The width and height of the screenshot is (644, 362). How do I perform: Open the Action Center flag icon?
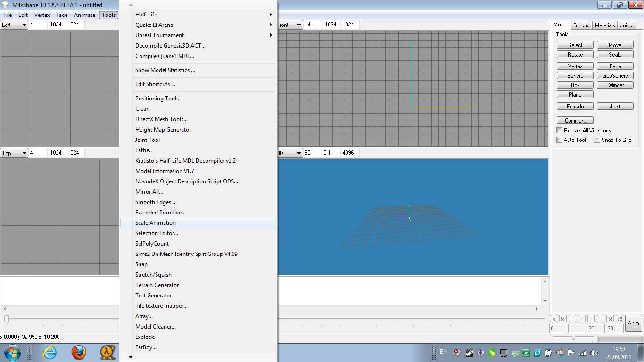coord(571,353)
